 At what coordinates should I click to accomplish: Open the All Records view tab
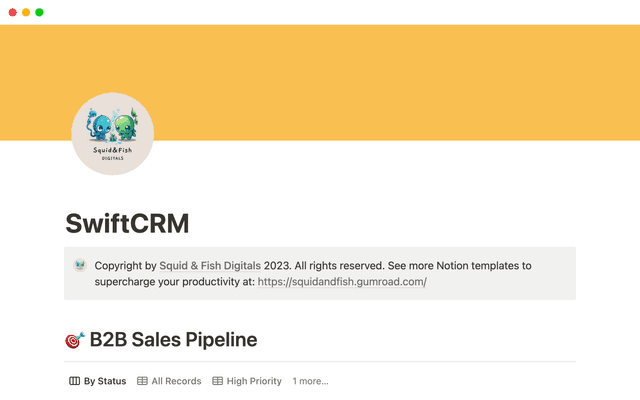(175, 381)
